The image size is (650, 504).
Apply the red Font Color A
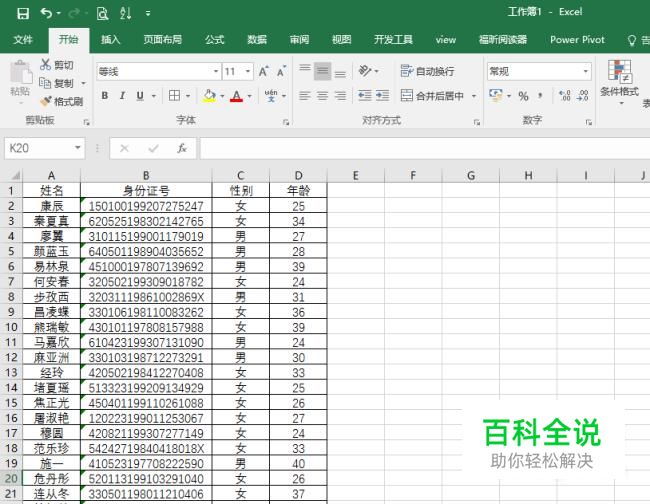pos(236,96)
